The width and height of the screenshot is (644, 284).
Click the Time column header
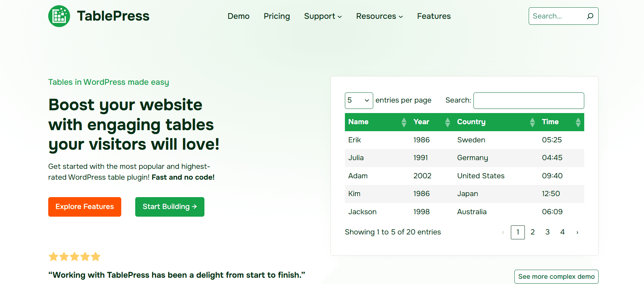pos(561,122)
